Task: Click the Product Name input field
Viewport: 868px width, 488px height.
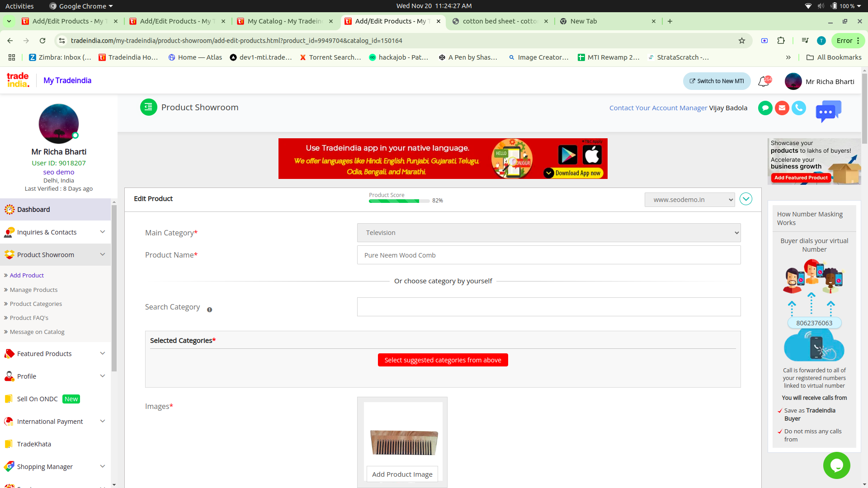Action: point(548,255)
